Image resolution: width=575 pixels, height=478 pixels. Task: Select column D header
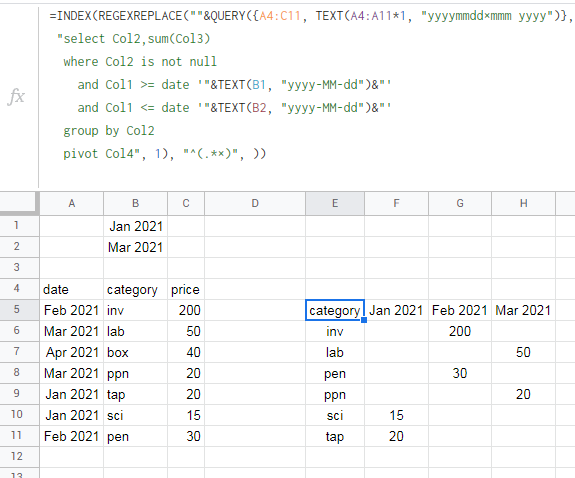click(x=255, y=204)
